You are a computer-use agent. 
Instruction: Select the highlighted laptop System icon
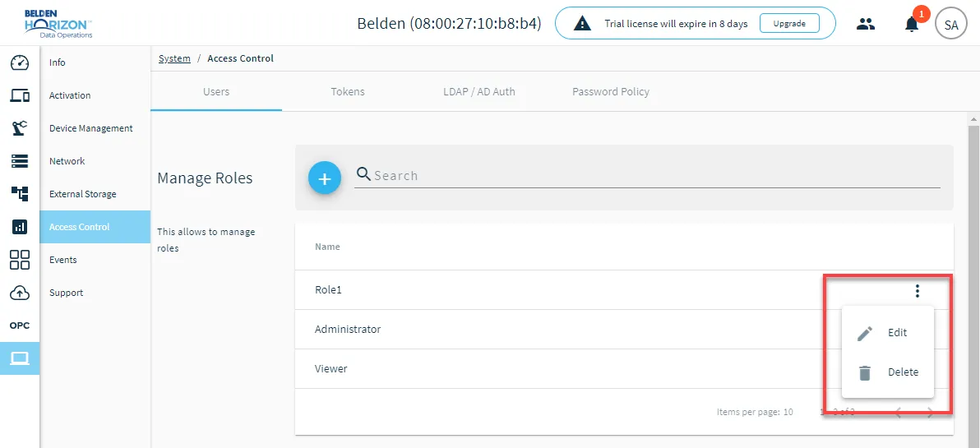[x=20, y=358]
